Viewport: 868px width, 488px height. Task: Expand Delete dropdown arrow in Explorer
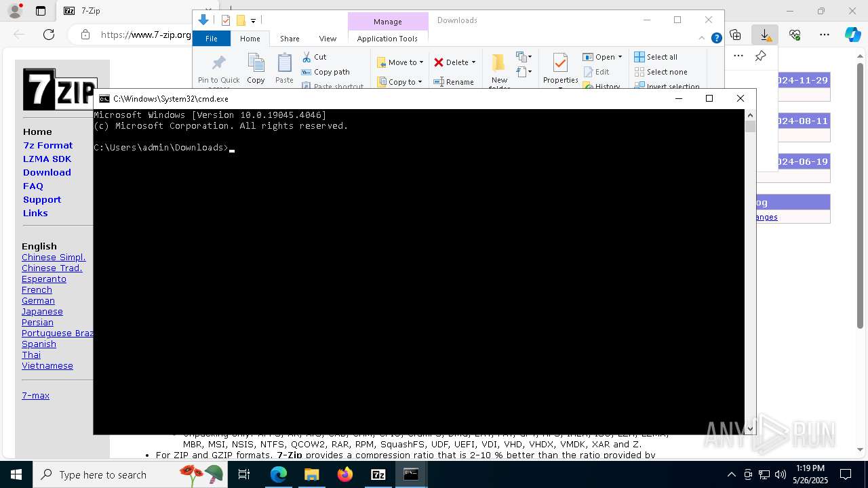[x=473, y=62]
